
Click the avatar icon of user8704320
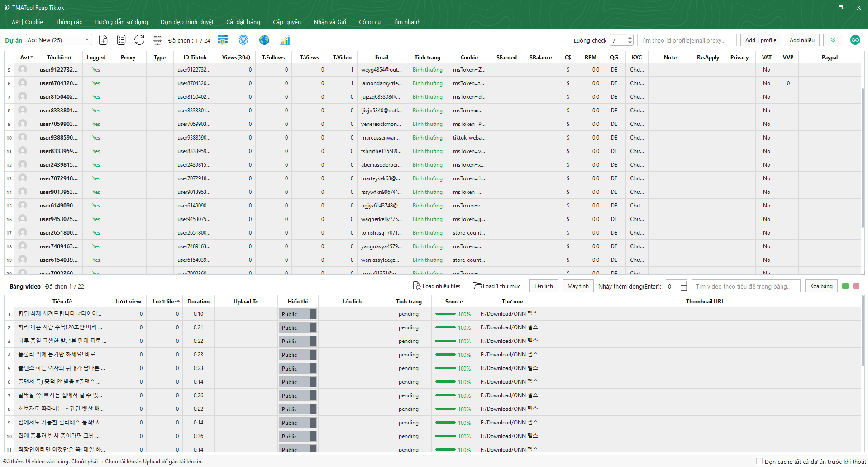pos(23,83)
